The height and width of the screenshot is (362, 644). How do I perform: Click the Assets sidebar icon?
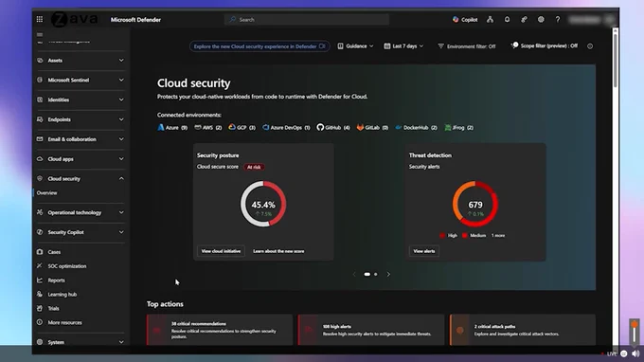[x=40, y=61]
